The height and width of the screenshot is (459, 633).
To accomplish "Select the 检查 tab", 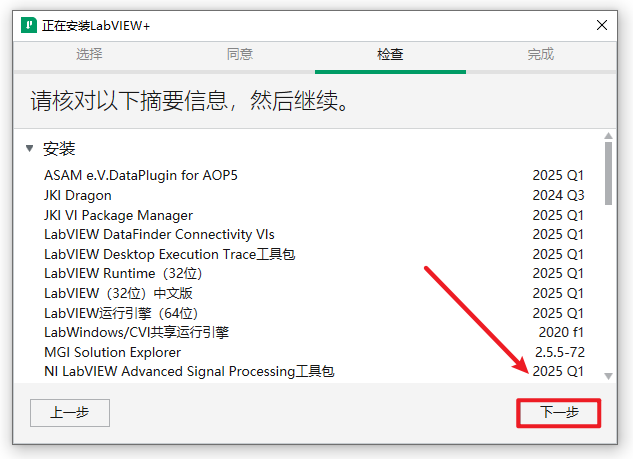I will [x=390, y=55].
